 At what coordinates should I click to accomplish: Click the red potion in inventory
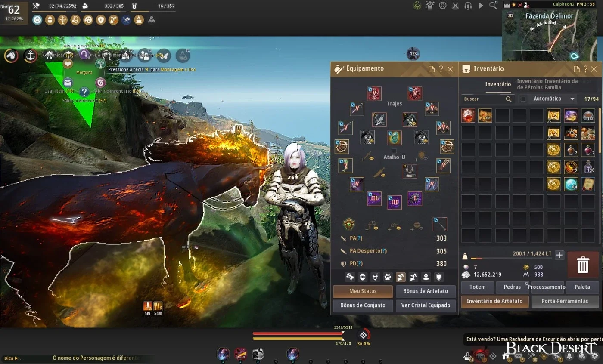tap(468, 115)
